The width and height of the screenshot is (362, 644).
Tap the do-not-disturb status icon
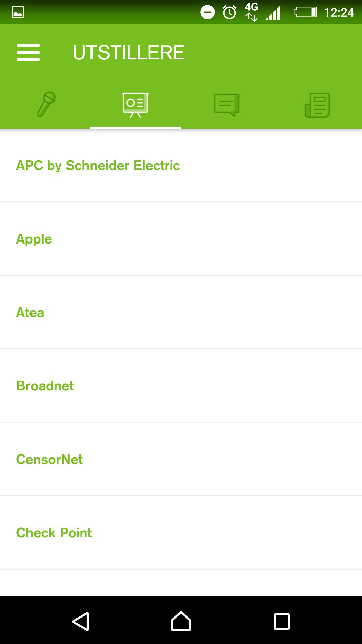(x=207, y=12)
